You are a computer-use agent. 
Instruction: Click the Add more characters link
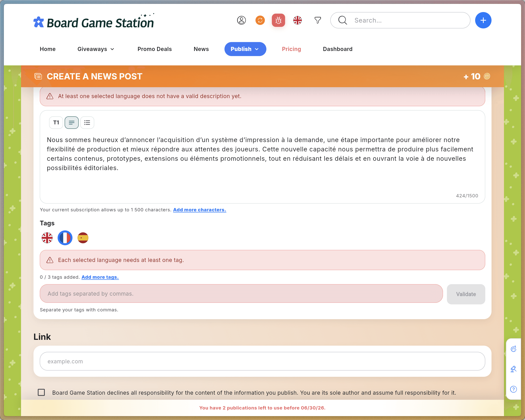pos(199,210)
